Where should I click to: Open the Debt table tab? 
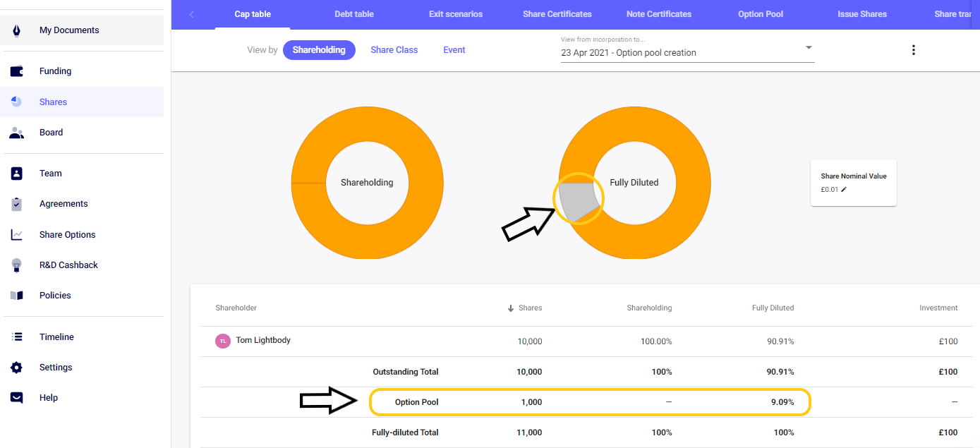pyautogui.click(x=353, y=14)
